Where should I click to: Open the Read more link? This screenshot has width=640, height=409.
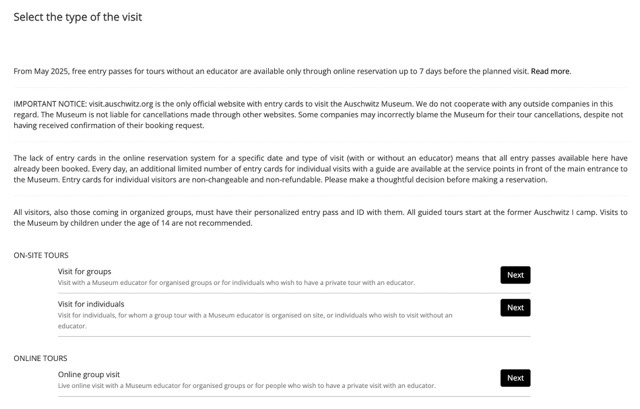pos(550,71)
